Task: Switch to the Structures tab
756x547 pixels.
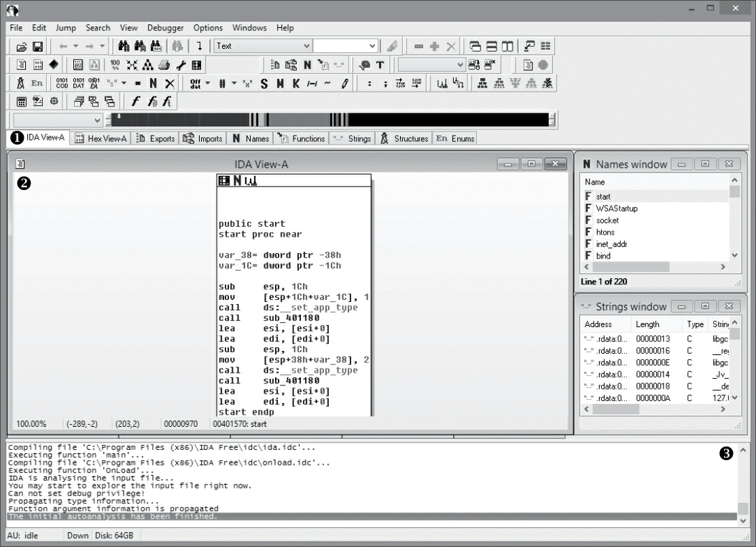Action: click(404, 138)
